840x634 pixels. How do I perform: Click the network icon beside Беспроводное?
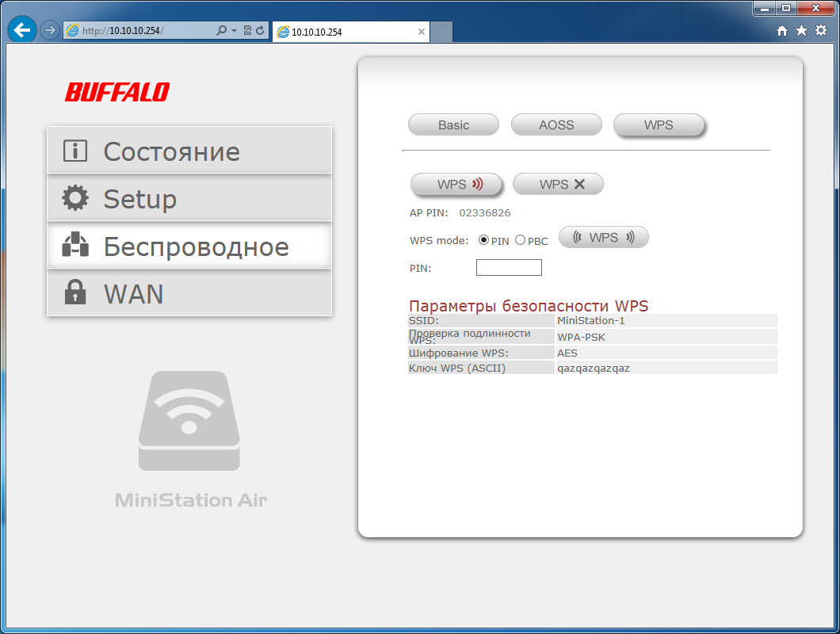click(75, 244)
